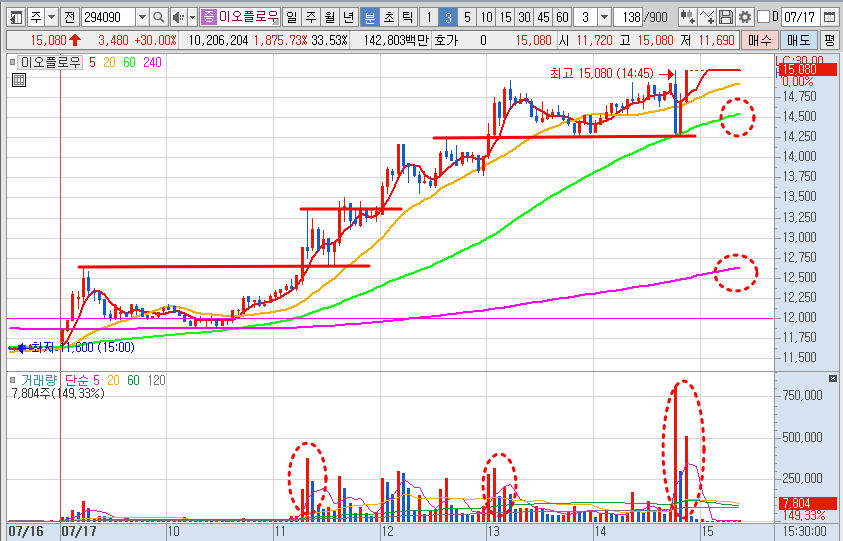Click the 120 volume average label
The height and width of the screenshot is (541, 843).
click(156, 381)
